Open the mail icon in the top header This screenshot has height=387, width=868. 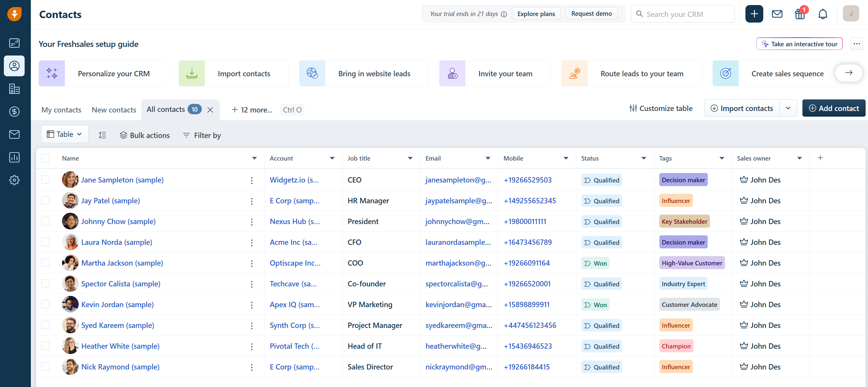click(777, 14)
